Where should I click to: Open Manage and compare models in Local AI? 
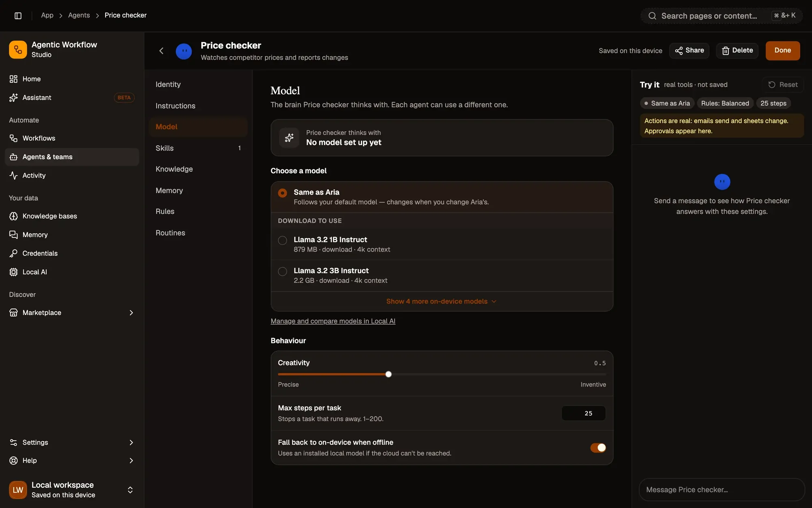(333, 321)
